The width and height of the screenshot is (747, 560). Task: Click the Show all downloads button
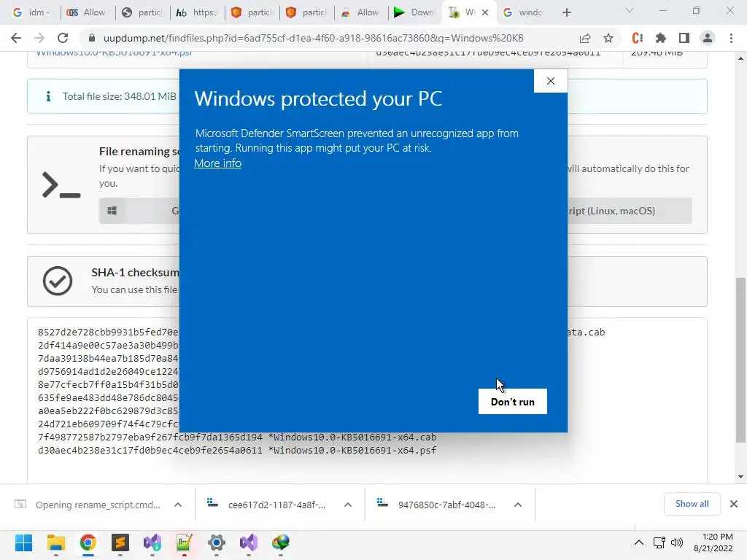click(x=692, y=504)
